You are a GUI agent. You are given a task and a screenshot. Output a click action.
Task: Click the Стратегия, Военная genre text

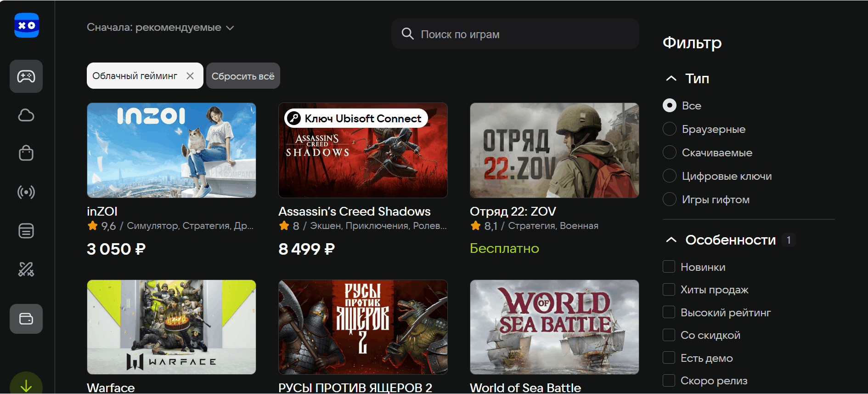click(553, 226)
